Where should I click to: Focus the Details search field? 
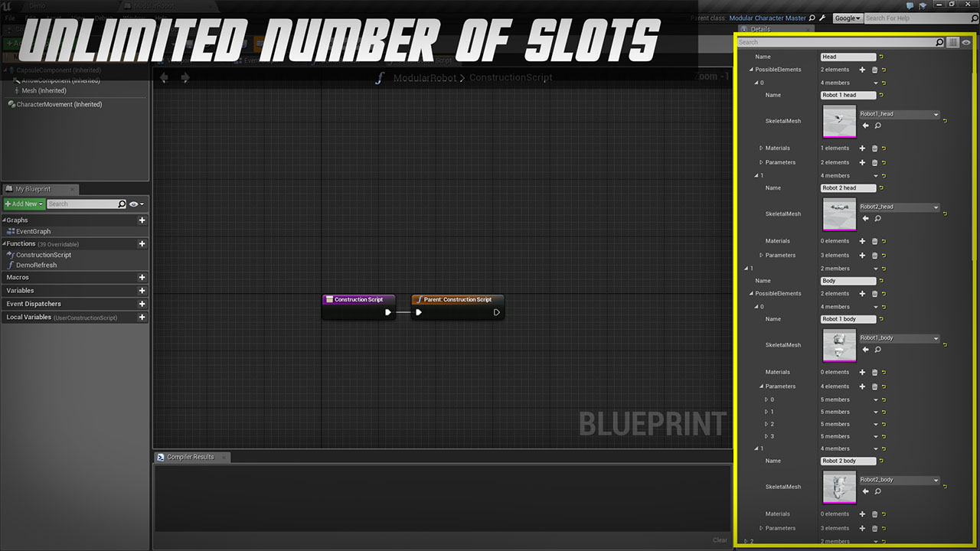(x=836, y=43)
